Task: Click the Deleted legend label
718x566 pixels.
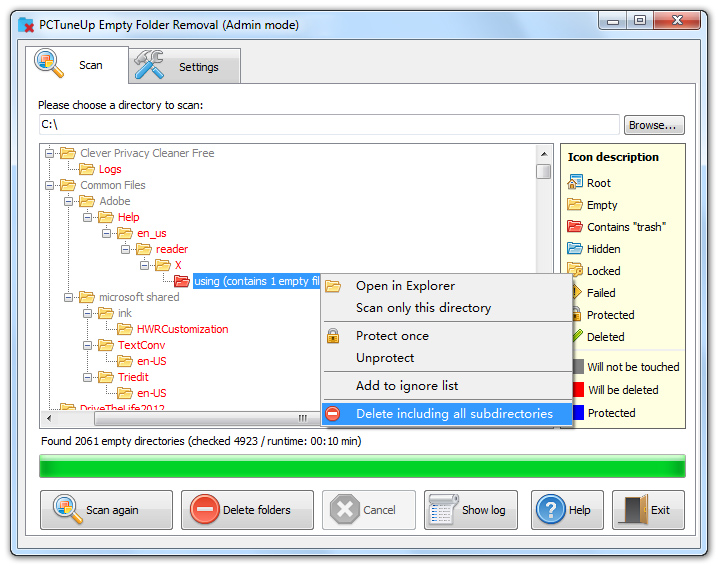Action: 605,337
